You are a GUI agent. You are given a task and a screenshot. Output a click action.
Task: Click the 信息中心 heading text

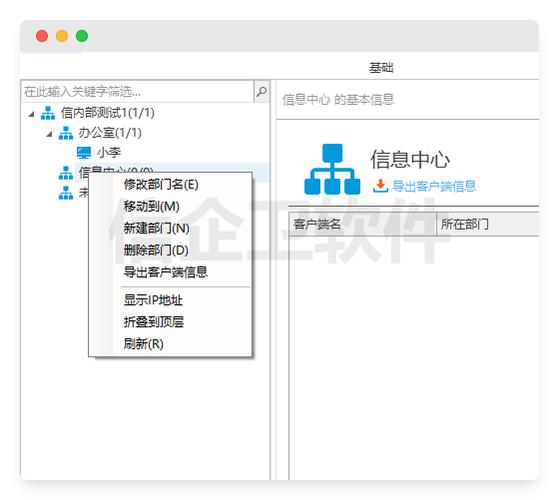[x=410, y=159]
